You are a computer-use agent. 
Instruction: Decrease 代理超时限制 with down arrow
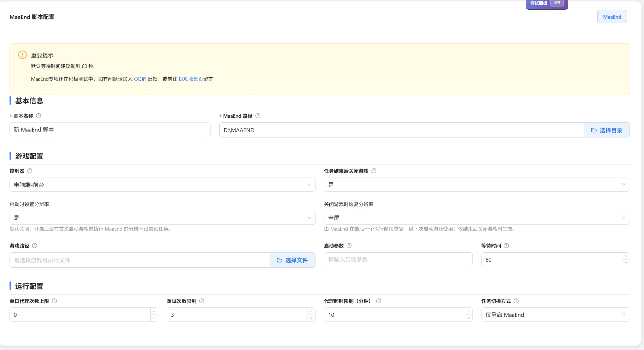[469, 318]
